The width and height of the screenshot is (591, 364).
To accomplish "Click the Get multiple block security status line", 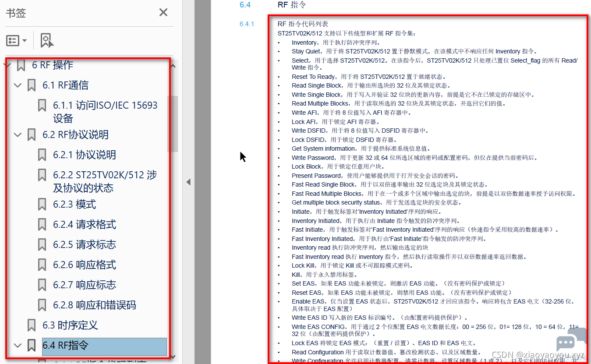I will 376,202.
